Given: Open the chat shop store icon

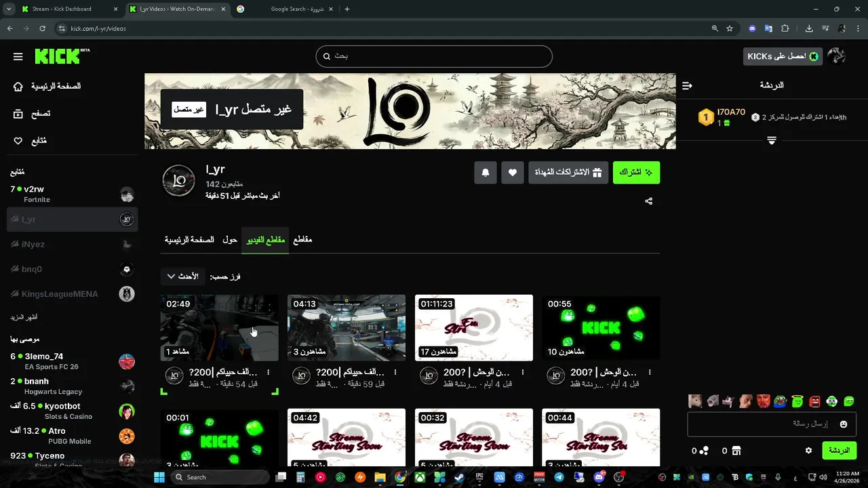Looking at the screenshot, I should pos(737,451).
